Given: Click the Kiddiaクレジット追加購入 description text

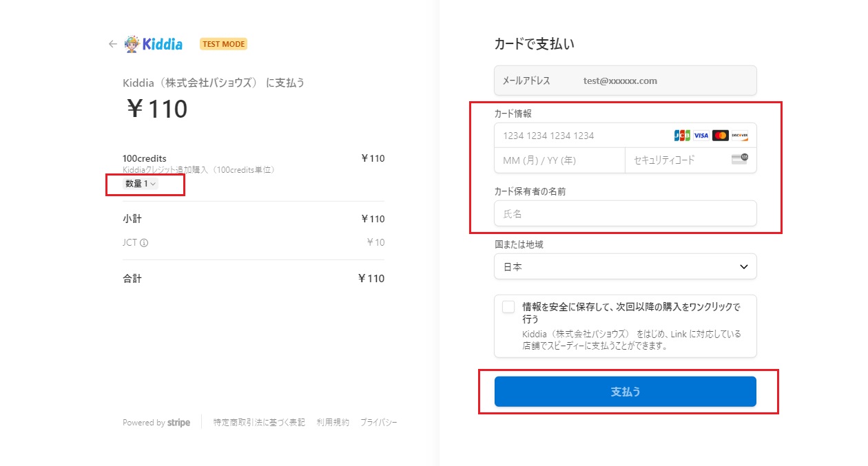Looking at the screenshot, I should [x=199, y=169].
